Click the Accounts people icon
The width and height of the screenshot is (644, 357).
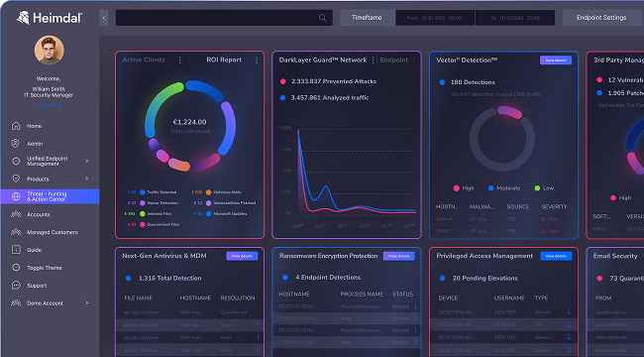click(16, 214)
